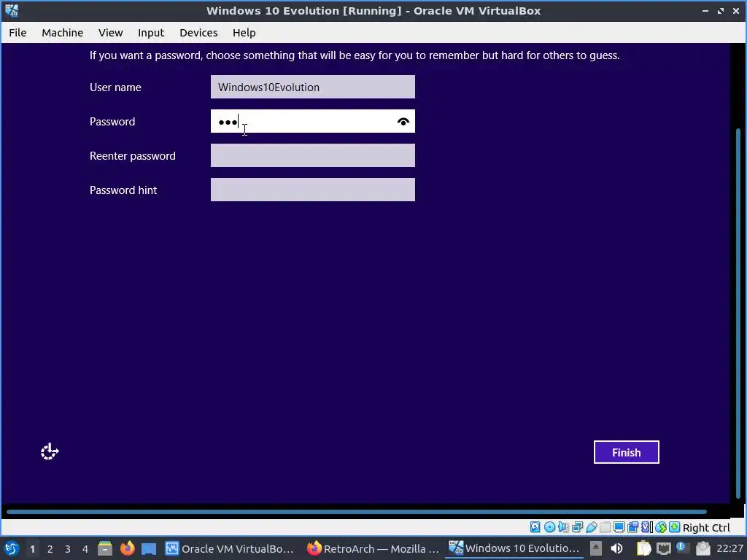Click the User name input field

click(312, 87)
